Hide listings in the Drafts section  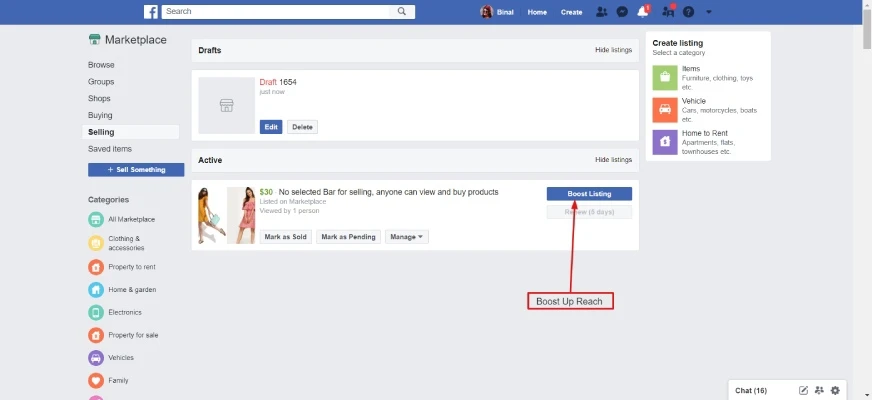pos(613,50)
